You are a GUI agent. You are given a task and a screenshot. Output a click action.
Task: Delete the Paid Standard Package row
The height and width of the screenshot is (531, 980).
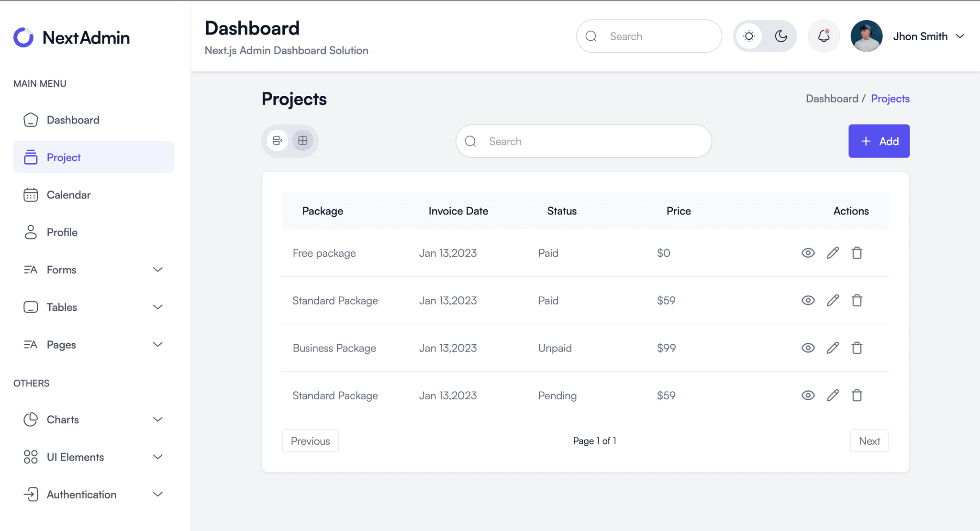[857, 300]
